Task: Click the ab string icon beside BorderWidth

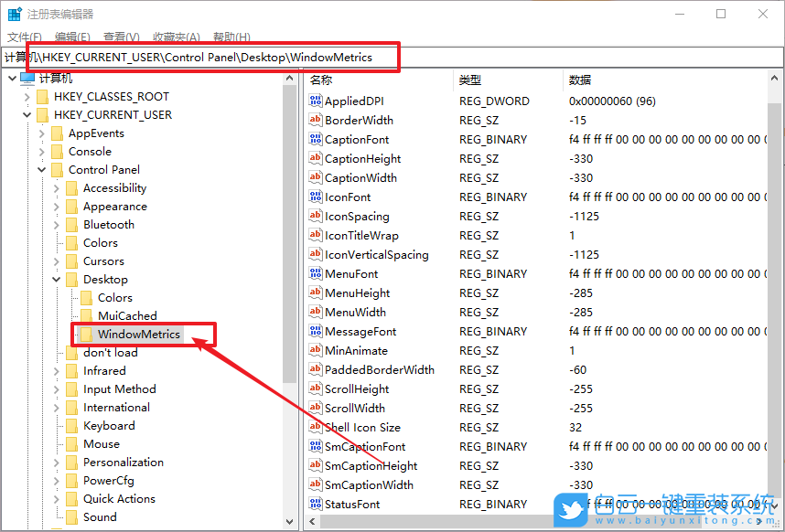Action: click(316, 120)
